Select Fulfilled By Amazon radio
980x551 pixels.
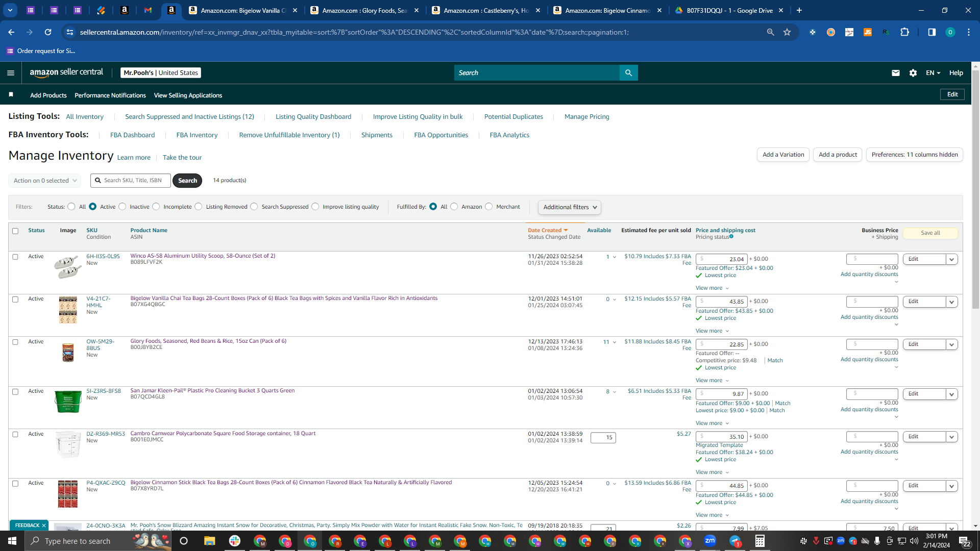[454, 207]
